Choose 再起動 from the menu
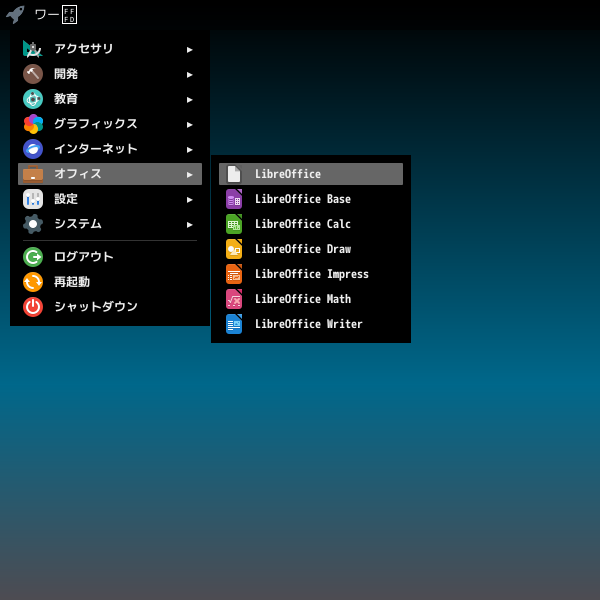The height and width of the screenshot is (600, 600). pyautogui.click(x=110, y=282)
